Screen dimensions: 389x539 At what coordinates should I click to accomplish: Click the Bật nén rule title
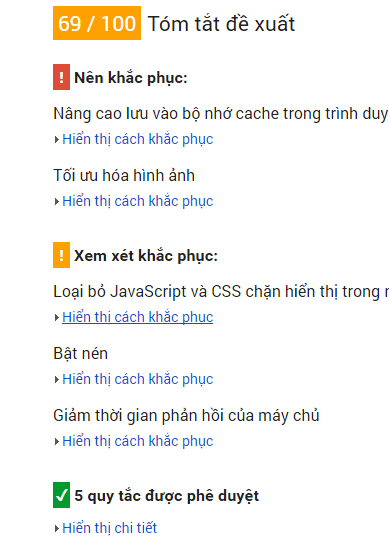(80, 354)
